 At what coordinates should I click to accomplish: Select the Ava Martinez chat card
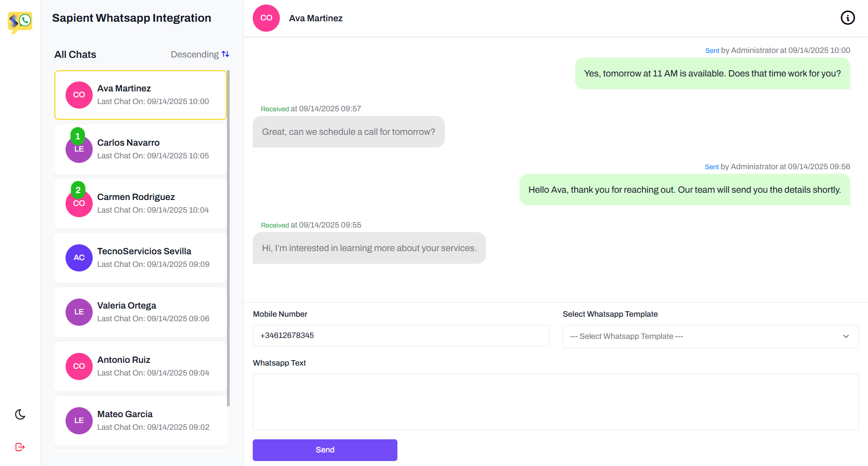click(140, 95)
